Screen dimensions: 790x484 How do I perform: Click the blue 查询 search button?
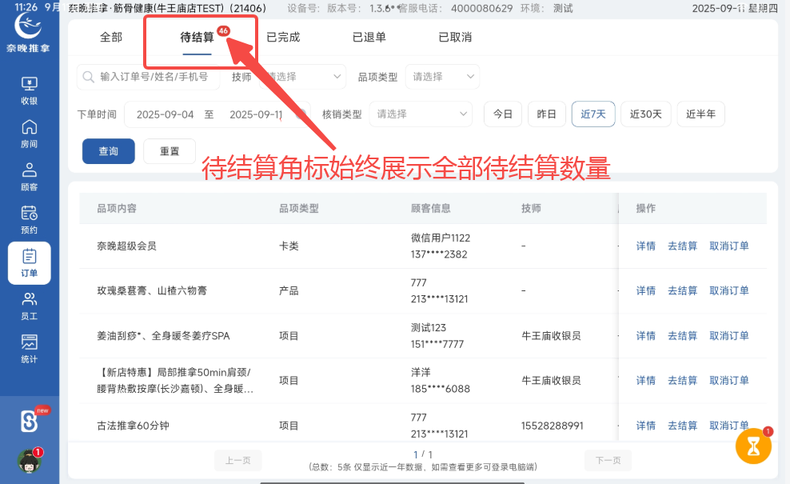pos(108,151)
